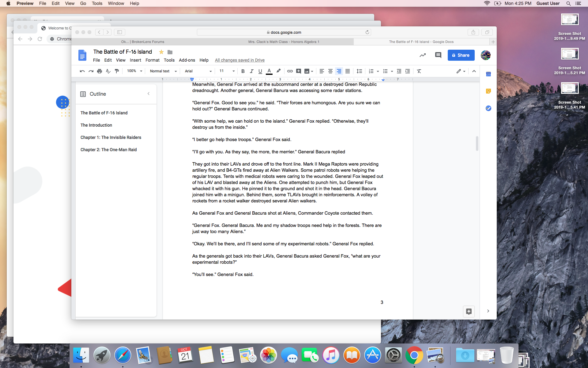588x368 pixels.
Task: Go to The Introduction in outline
Action: (x=96, y=125)
